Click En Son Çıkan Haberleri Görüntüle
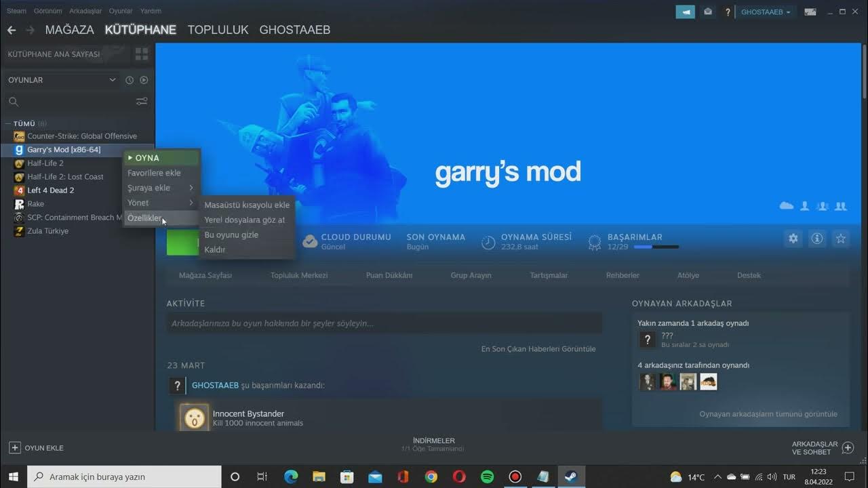The height and width of the screenshot is (488, 868). pos(538,349)
